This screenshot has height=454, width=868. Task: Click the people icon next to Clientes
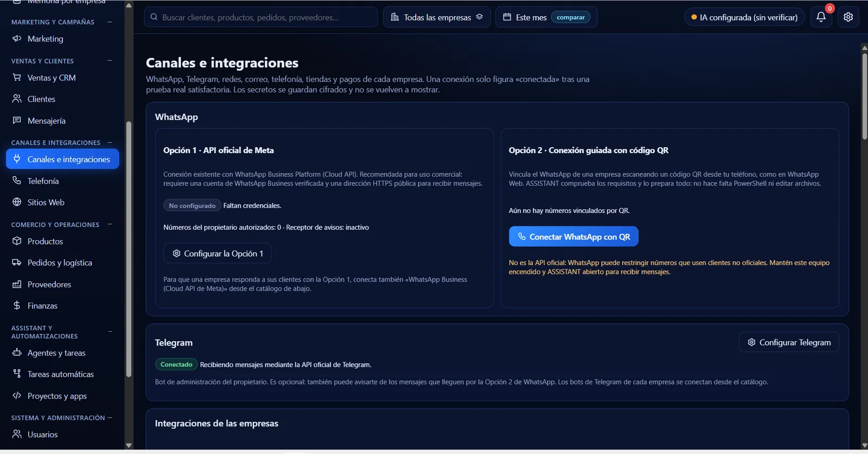pos(17,99)
